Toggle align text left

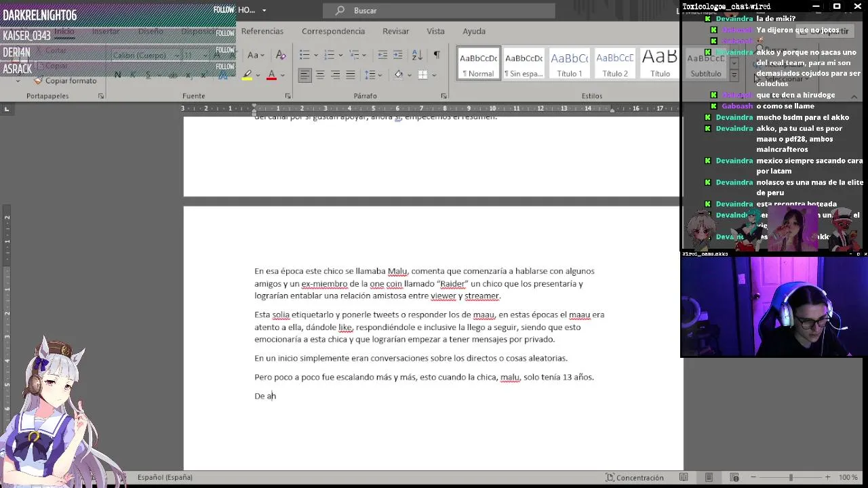pos(305,75)
